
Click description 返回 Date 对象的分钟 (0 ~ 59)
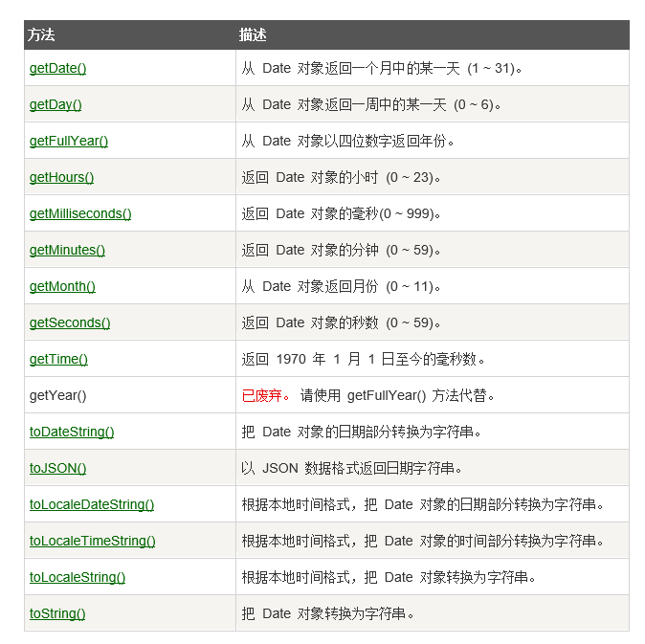point(341,250)
